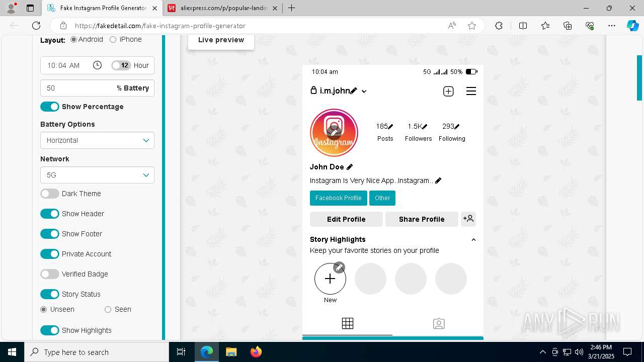Image resolution: width=644 pixels, height=362 pixels.
Task: Click the volume icon in system tray
Action: click(x=579, y=352)
